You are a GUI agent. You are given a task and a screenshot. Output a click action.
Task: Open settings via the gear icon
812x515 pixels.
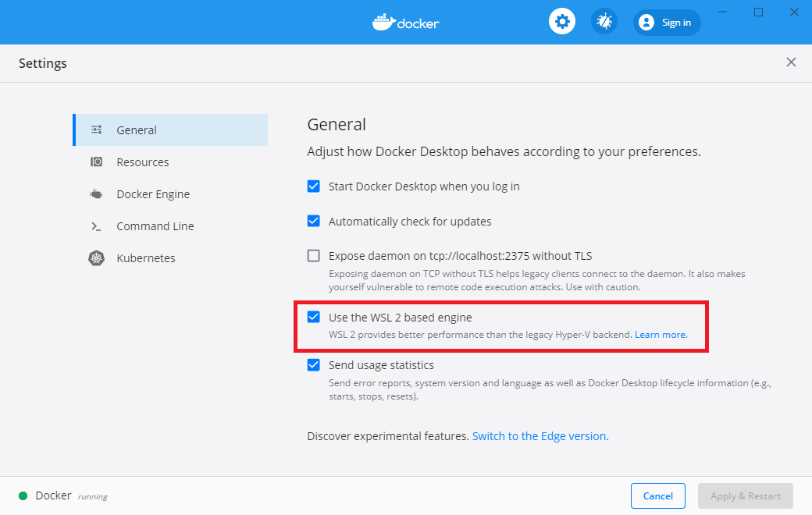562,22
